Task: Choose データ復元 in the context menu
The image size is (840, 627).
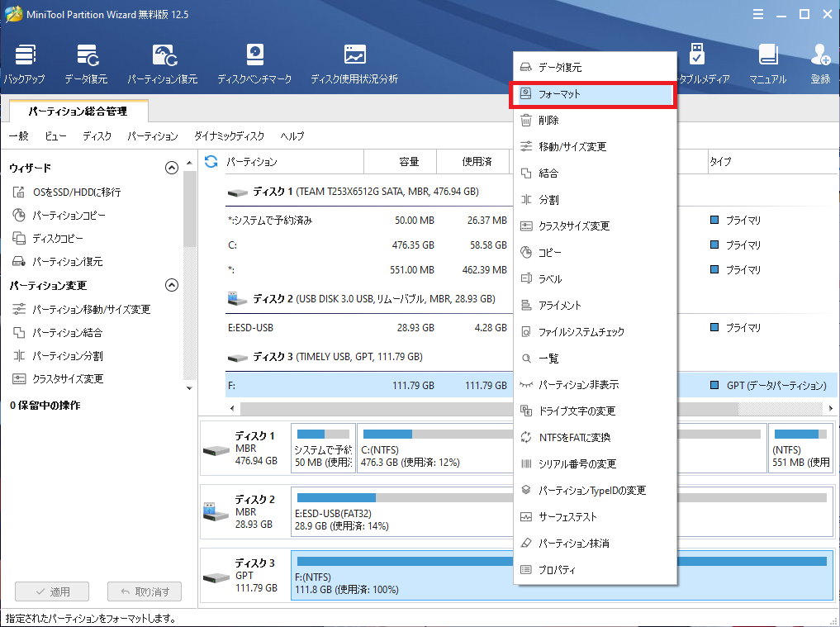Action: (x=595, y=68)
